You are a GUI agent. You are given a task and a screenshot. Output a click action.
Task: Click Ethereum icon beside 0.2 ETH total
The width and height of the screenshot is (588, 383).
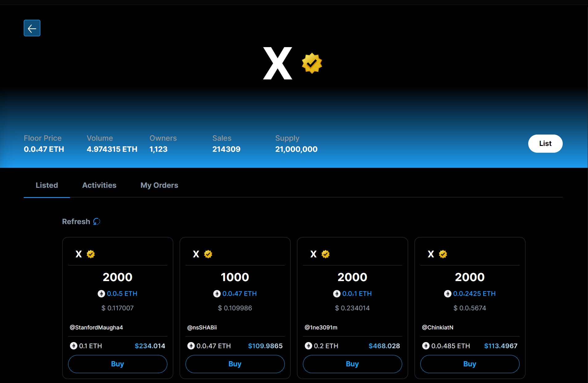pos(308,346)
